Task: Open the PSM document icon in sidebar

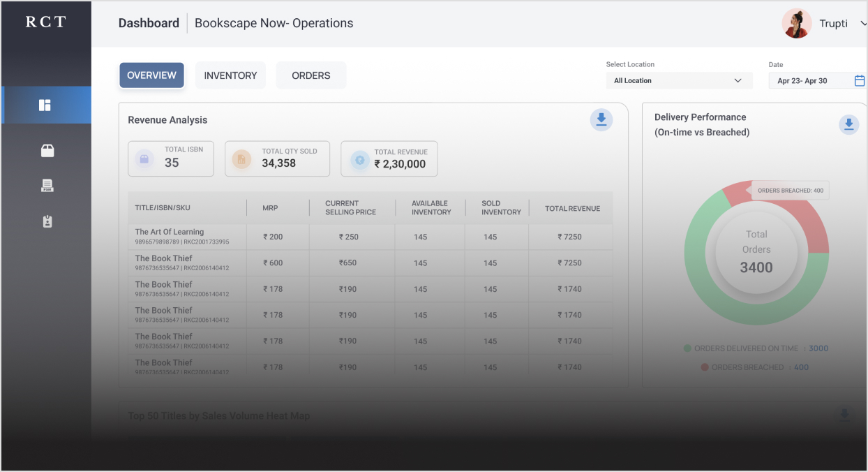Action: click(x=47, y=186)
